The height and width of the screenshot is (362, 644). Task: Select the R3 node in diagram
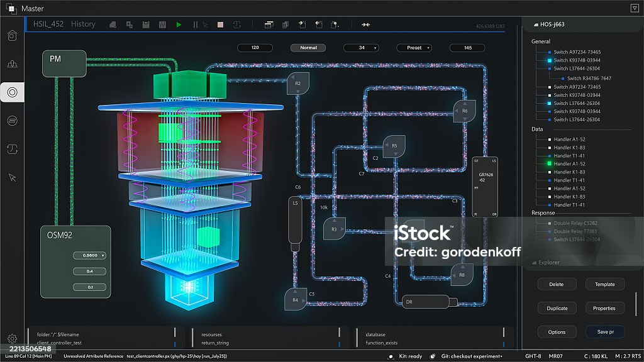point(335,229)
